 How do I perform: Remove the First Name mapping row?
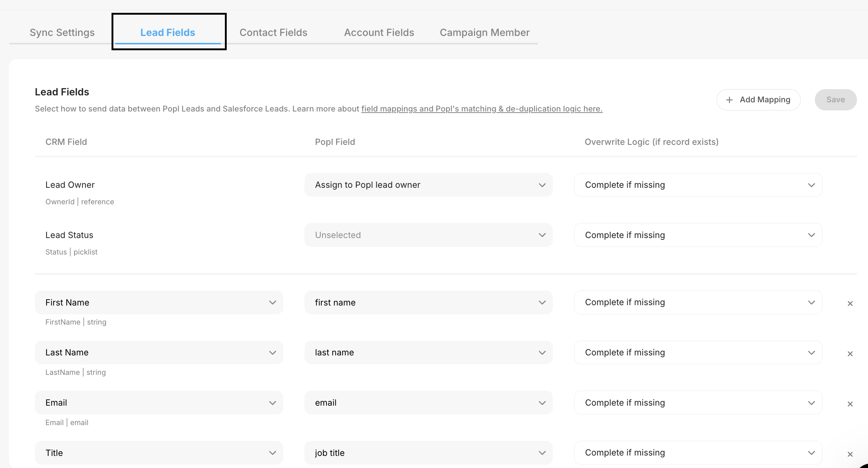tap(850, 303)
